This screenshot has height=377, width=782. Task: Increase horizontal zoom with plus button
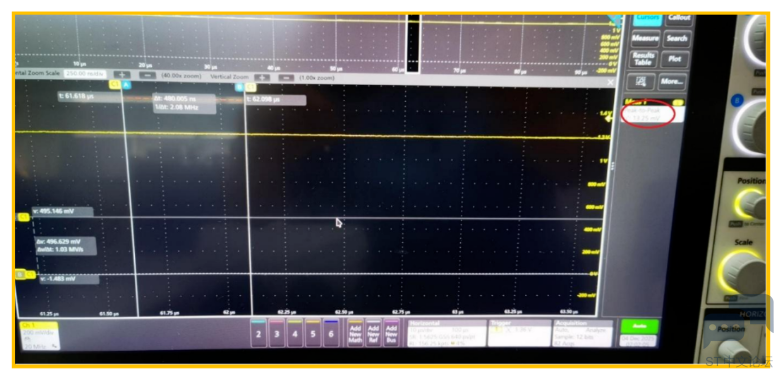[122, 75]
